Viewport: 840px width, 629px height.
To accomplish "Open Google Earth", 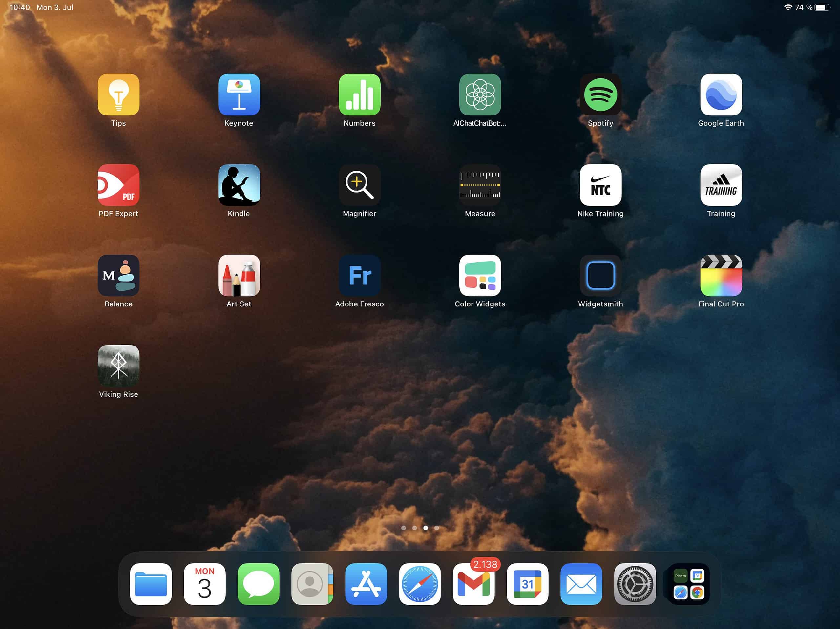I will click(x=721, y=94).
